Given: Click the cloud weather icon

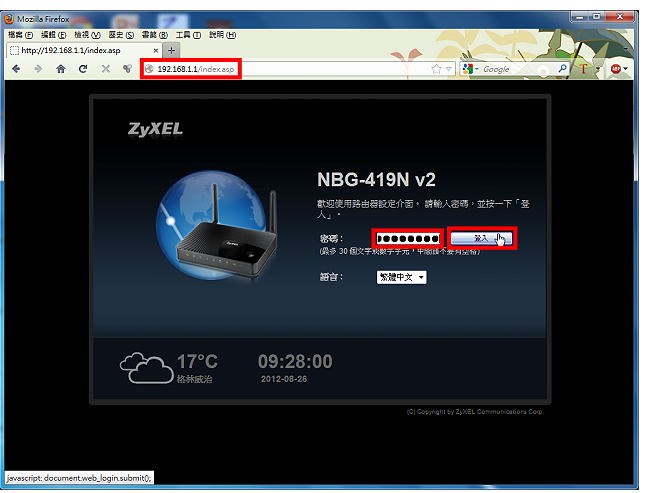Looking at the screenshot, I should tap(146, 368).
